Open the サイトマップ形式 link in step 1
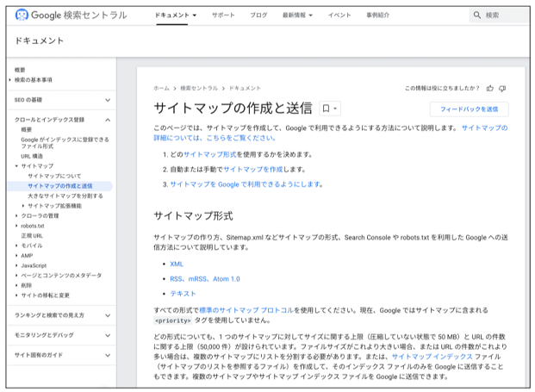Image resolution: width=535 pixels, height=392 pixels. coord(210,154)
